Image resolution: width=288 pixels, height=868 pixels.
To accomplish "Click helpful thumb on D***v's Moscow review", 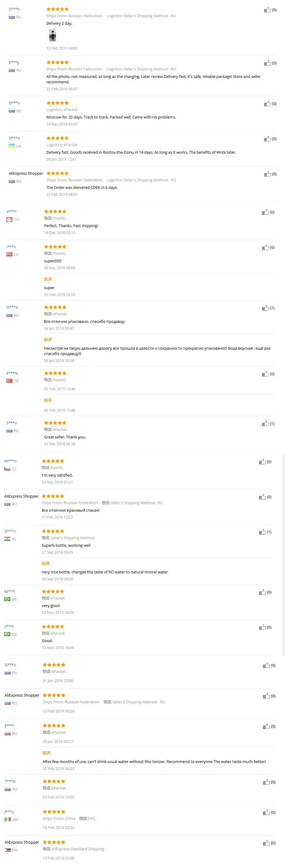I will tap(267, 103).
